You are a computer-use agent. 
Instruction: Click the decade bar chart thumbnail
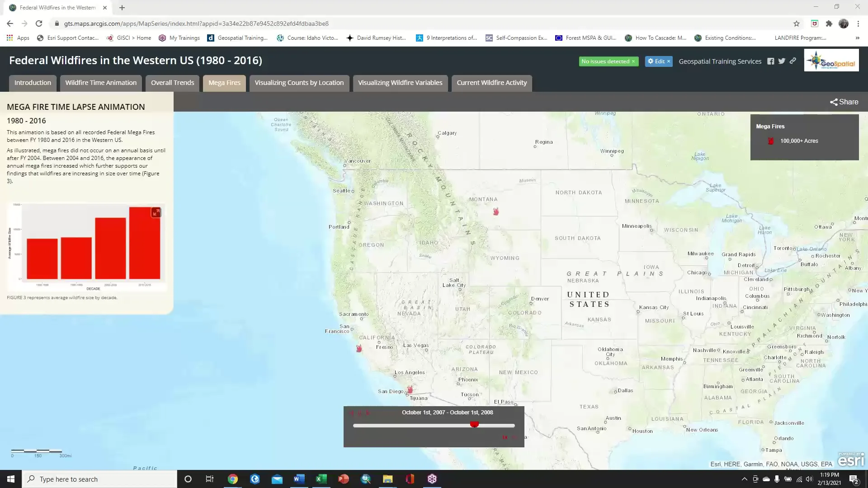(x=86, y=246)
